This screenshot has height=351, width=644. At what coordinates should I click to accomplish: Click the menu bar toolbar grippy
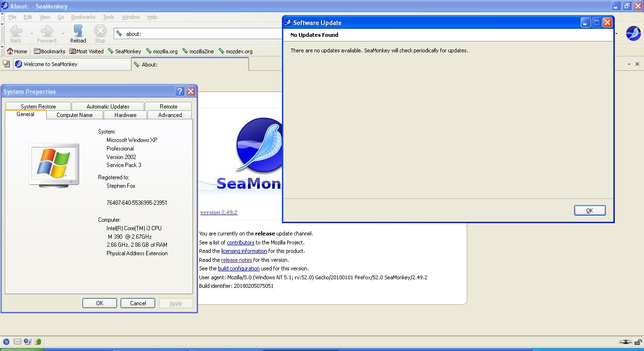[2, 17]
